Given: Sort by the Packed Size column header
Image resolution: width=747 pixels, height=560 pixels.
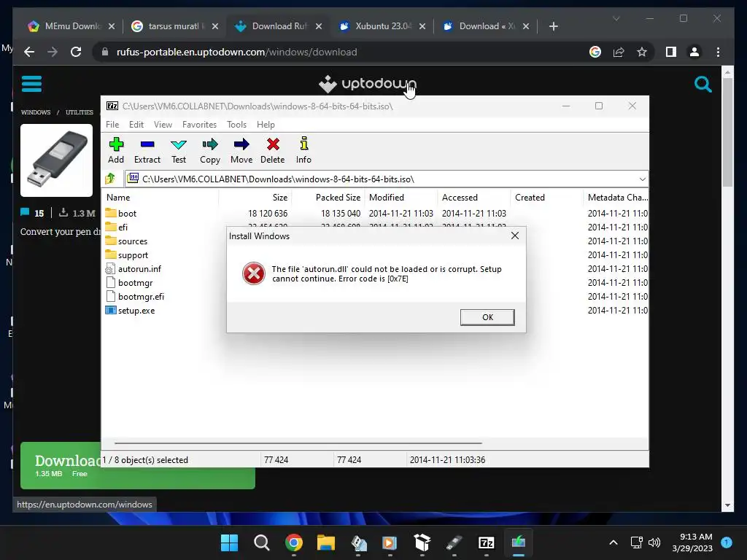Looking at the screenshot, I should click(328, 197).
